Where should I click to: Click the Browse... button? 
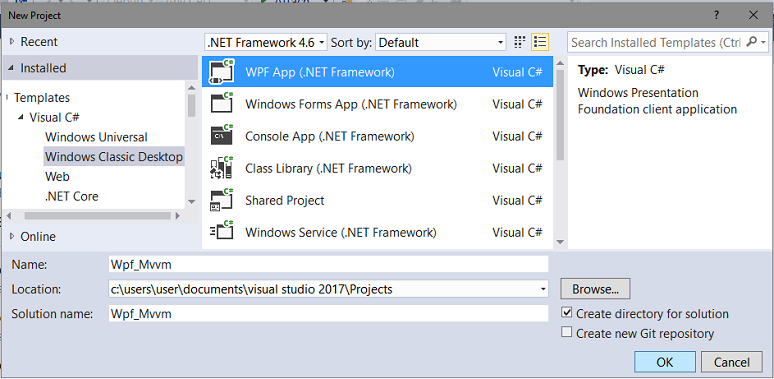(595, 289)
